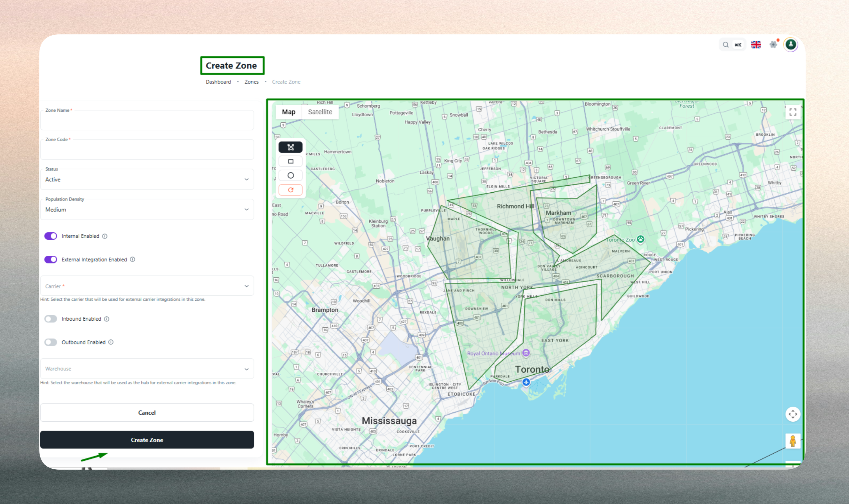The width and height of the screenshot is (849, 504).
Task: Expand the Population Density dropdown
Action: 147,209
